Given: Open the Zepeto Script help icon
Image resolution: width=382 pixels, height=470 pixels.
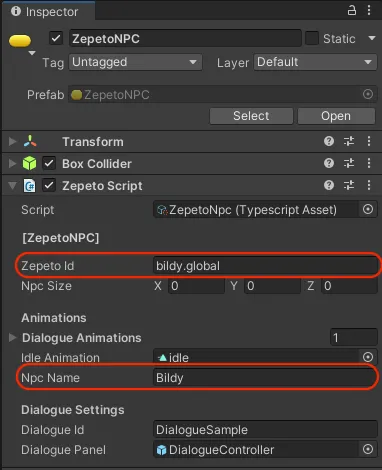Looking at the screenshot, I should [329, 185].
